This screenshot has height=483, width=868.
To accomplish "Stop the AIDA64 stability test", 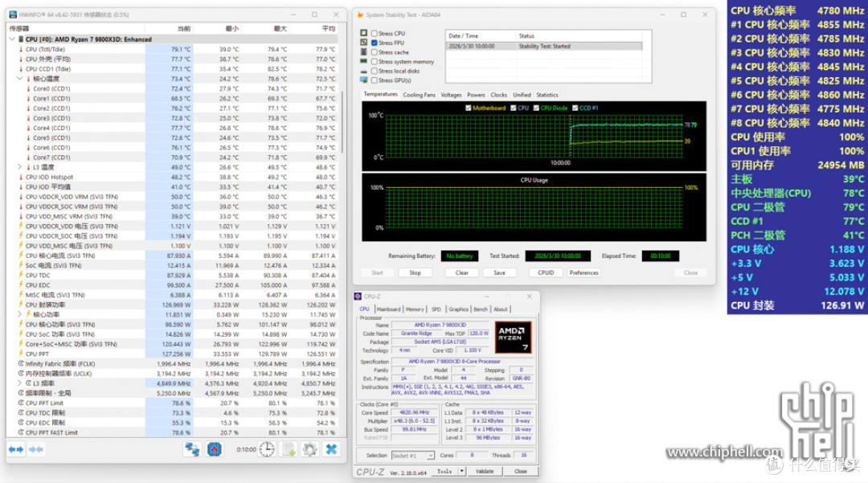I will 416,272.
